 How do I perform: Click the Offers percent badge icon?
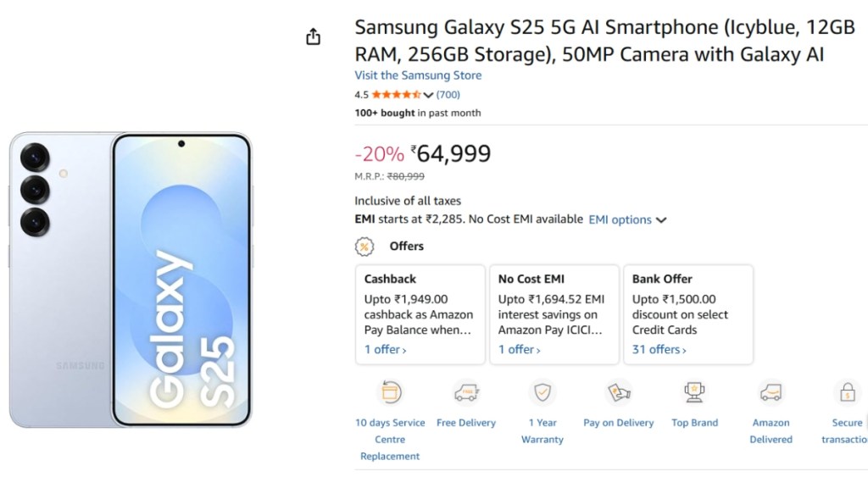(364, 247)
